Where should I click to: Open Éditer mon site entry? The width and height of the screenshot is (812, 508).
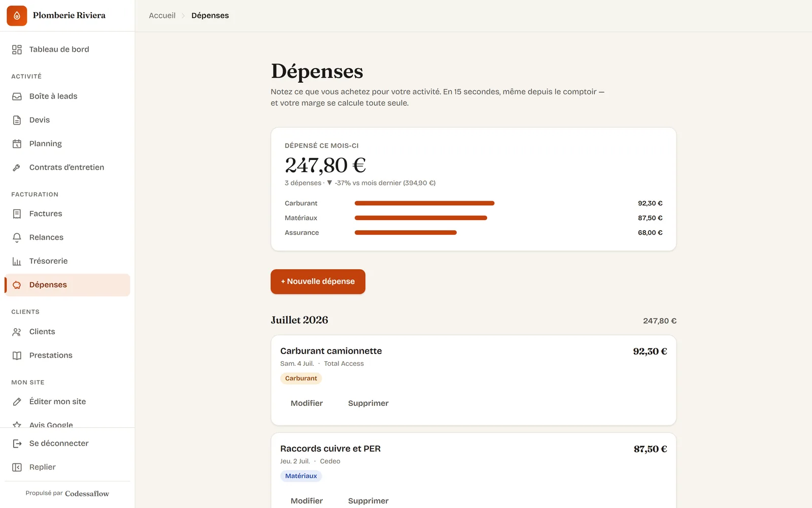click(67, 402)
